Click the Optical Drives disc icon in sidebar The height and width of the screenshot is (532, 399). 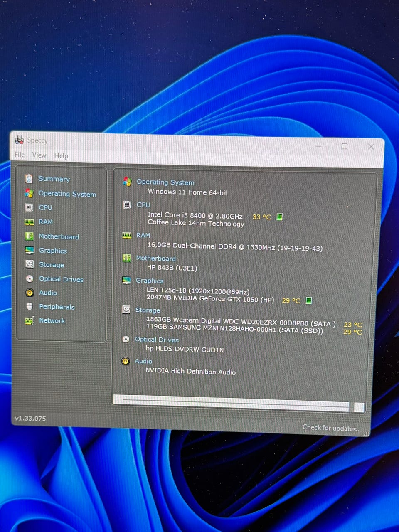tap(30, 279)
